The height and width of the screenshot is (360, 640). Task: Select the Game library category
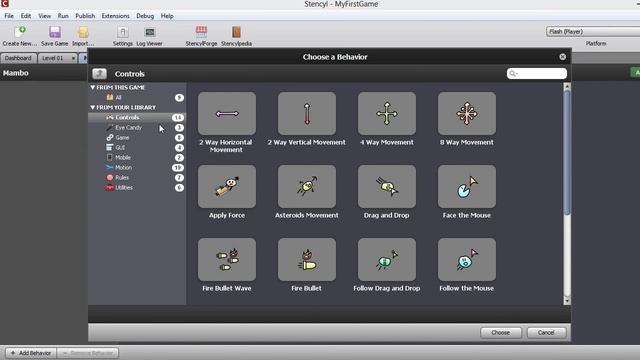[137, 138]
